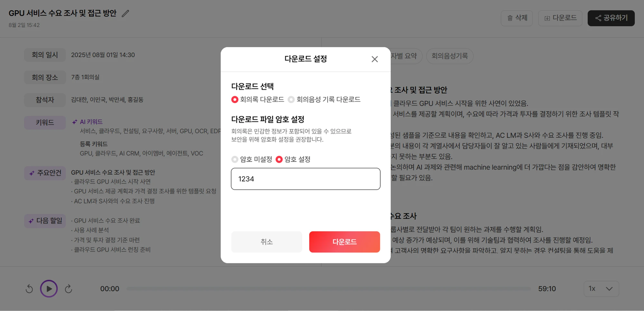Screen dimensions: 644x311
Task: Click the 주요안건 sparkle tag
Action: [x=45, y=173]
